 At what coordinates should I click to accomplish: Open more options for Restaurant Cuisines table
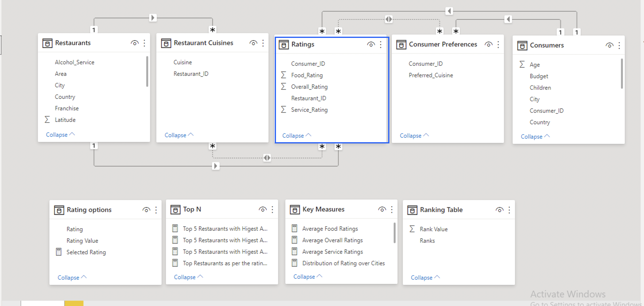click(263, 43)
